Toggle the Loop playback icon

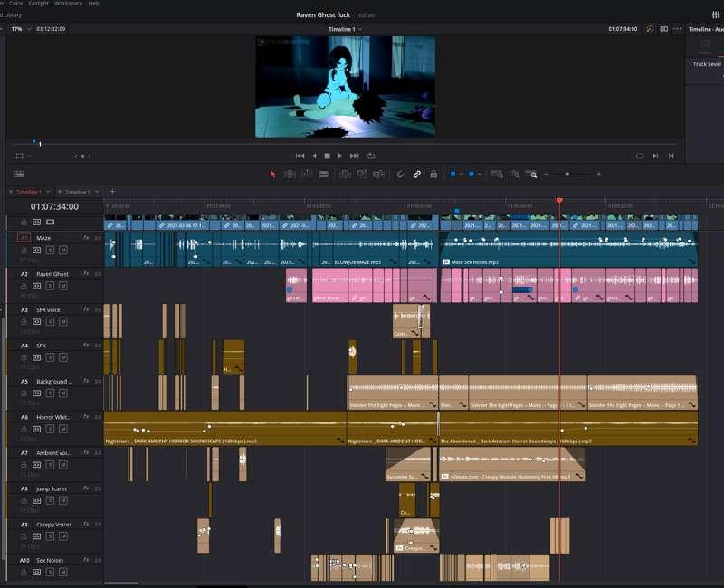(371, 156)
